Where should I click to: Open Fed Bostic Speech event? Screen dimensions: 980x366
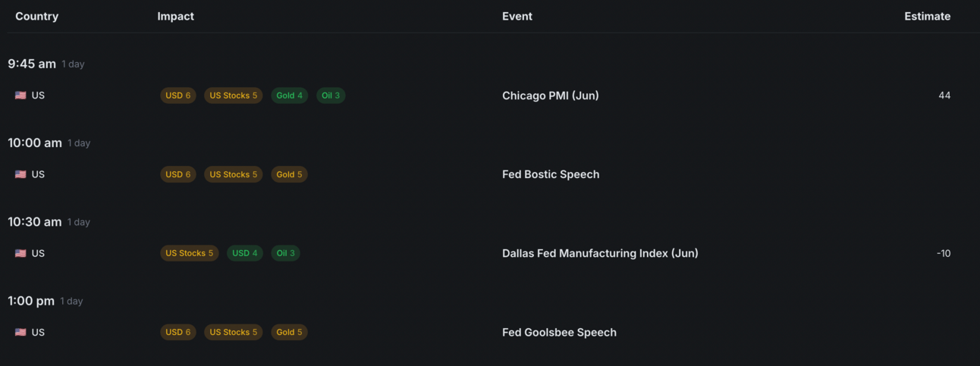click(x=550, y=174)
